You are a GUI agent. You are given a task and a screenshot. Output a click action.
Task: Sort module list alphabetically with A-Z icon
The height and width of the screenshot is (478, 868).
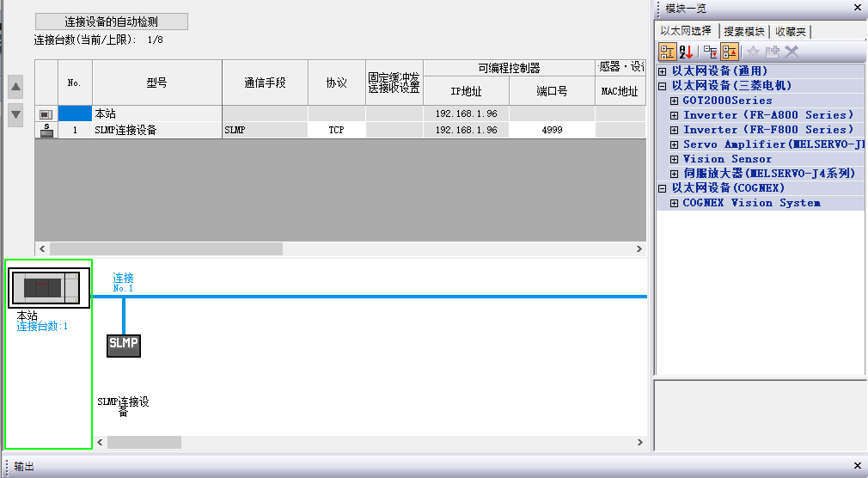[x=686, y=52]
